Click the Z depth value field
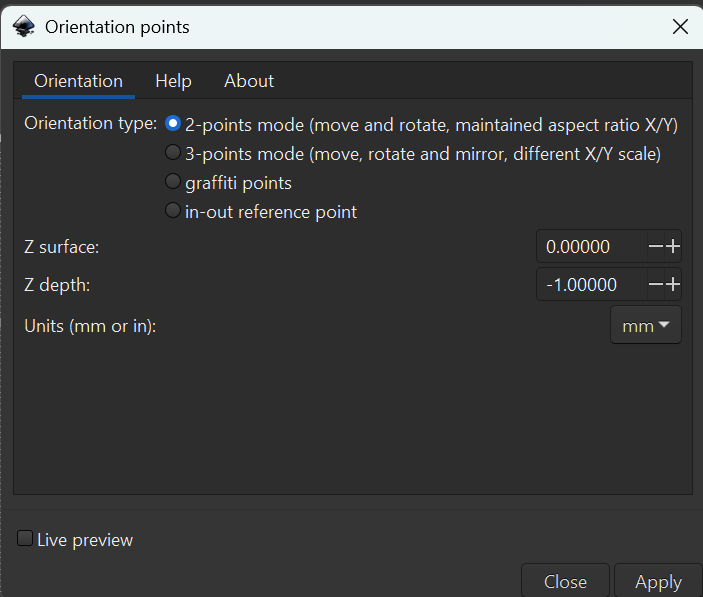The height and width of the screenshot is (597, 703). click(592, 285)
